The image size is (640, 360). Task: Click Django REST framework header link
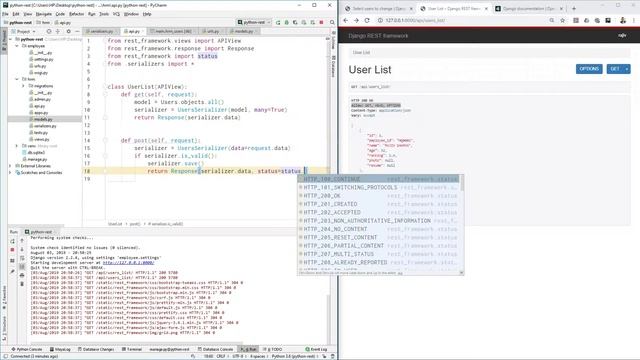378,36
